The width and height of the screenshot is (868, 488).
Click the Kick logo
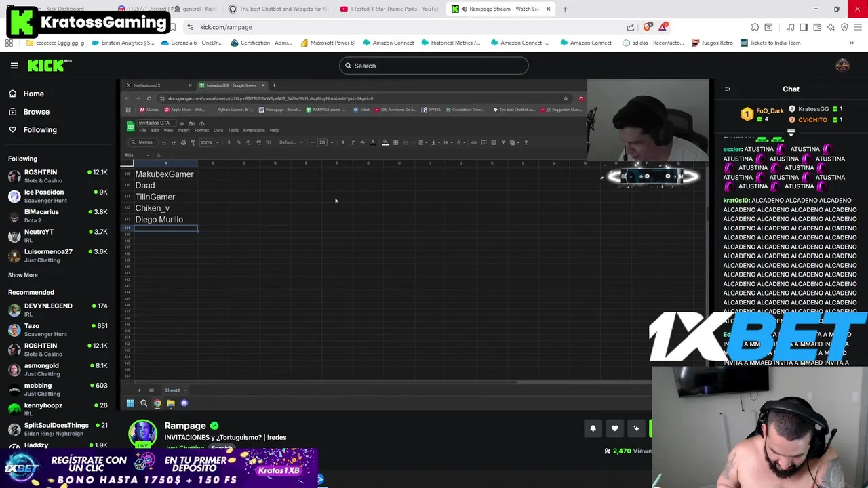(50, 66)
